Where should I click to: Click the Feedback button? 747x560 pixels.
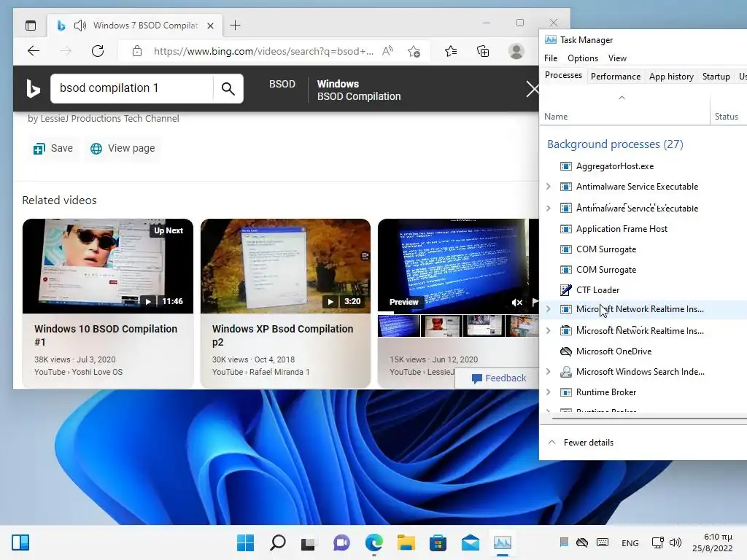pos(498,378)
